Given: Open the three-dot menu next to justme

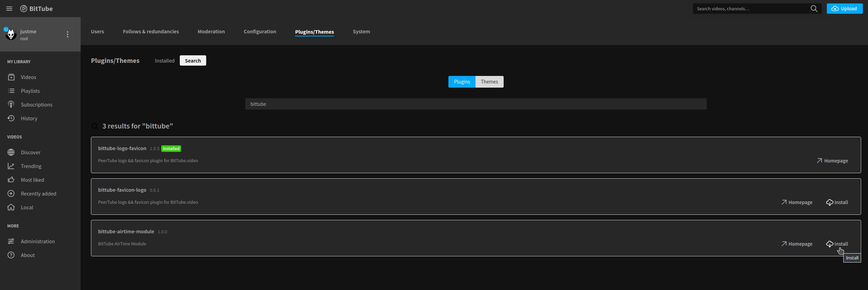Looking at the screenshot, I should [x=68, y=34].
